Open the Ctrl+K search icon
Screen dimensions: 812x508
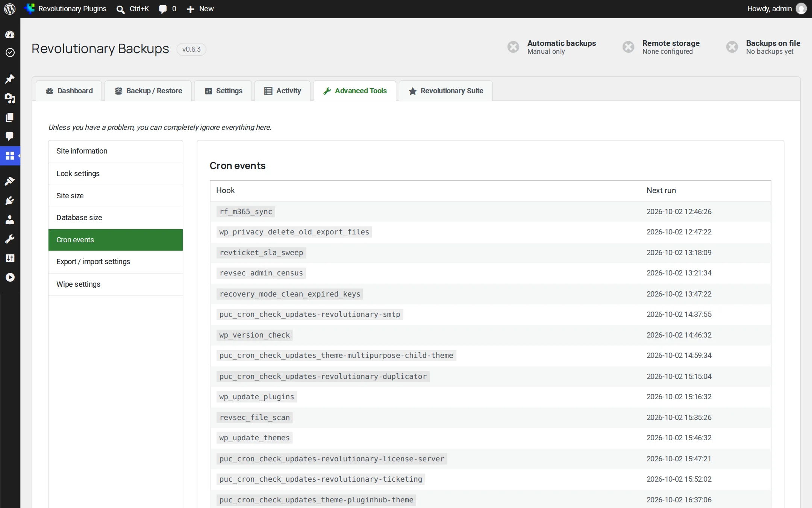pos(120,9)
